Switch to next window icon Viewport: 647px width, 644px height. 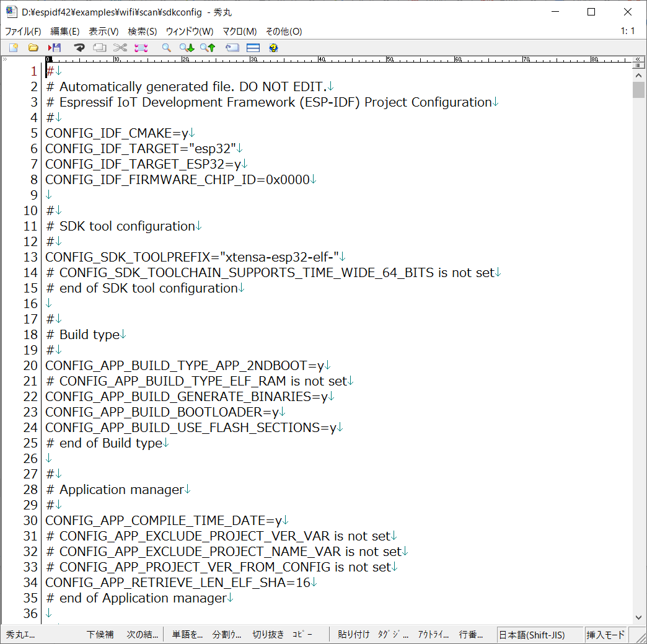(x=232, y=48)
